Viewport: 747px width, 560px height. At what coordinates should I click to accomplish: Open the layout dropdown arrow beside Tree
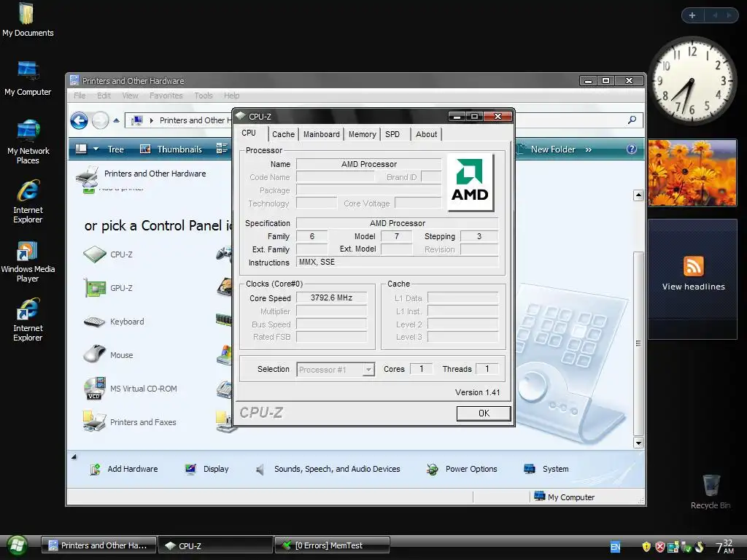(x=96, y=149)
